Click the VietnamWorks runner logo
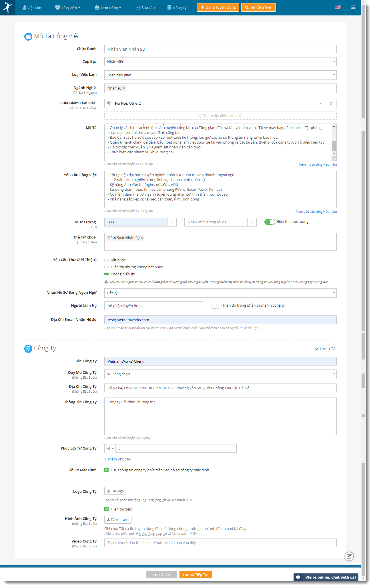 [8, 7]
